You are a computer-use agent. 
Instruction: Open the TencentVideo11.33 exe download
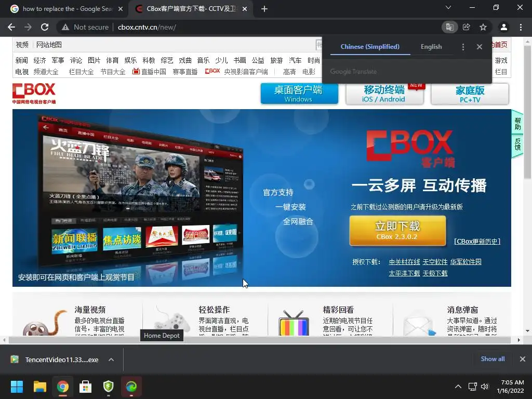click(x=55, y=360)
